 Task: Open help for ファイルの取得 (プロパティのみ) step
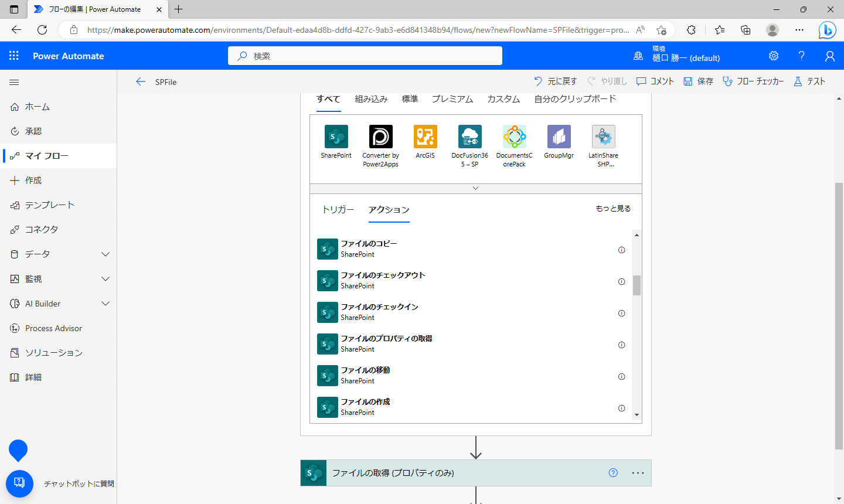[x=613, y=473]
